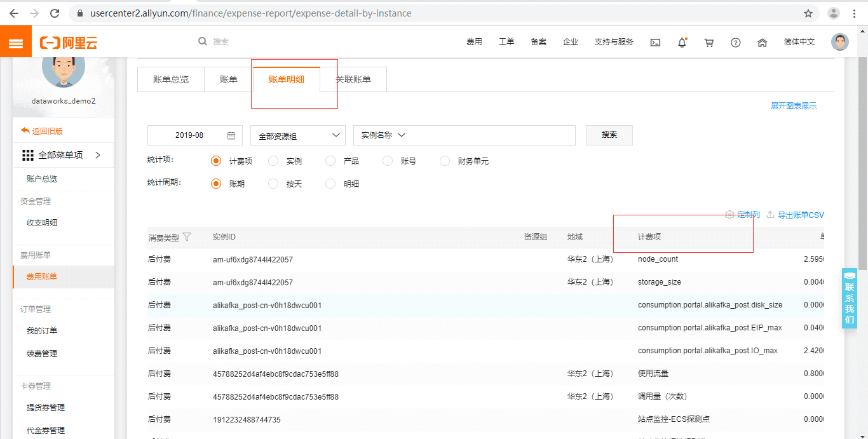868x439 pixels.
Task: Open the 简体中文 language selector
Action: pyautogui.click(x=799, y=42)
